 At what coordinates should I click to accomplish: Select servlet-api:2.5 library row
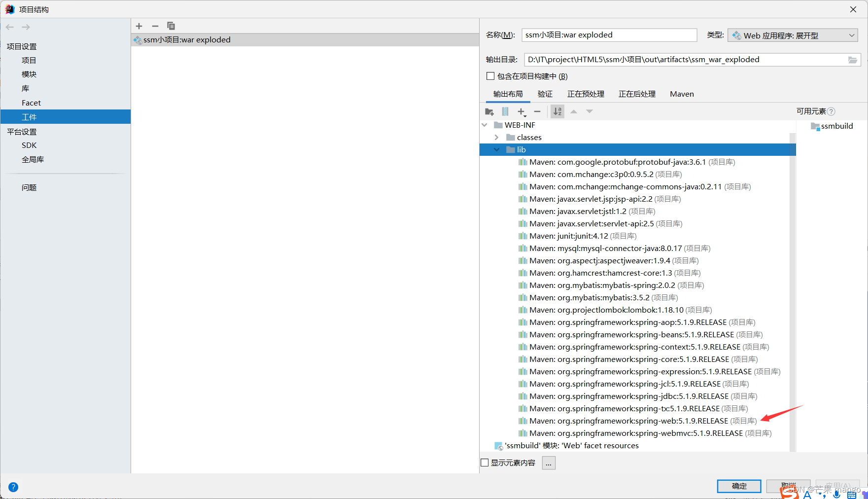[600, 224]
